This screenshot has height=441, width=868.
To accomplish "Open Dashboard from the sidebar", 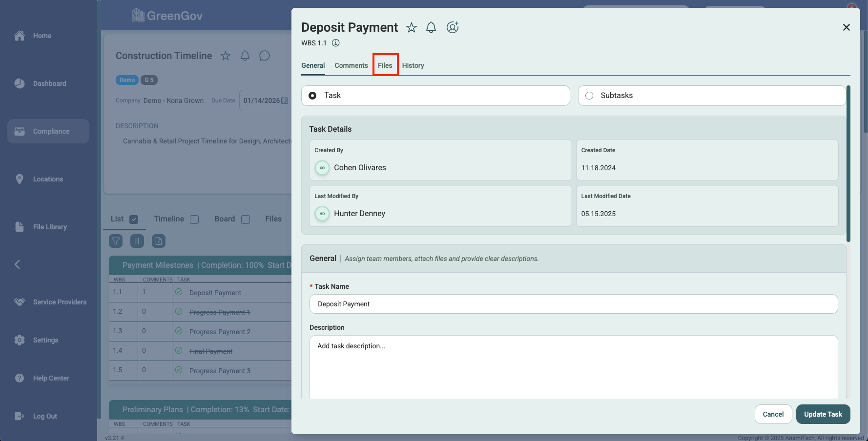I will [40, 83].
